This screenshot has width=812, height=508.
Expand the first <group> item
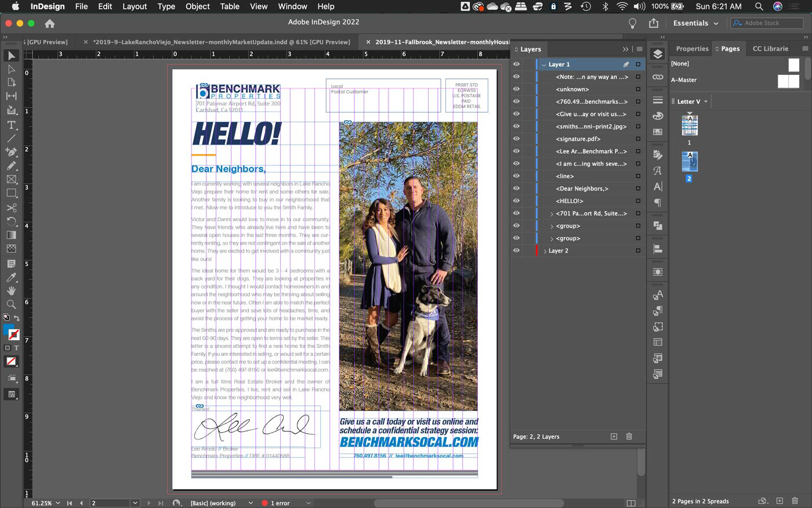point(552,226)
